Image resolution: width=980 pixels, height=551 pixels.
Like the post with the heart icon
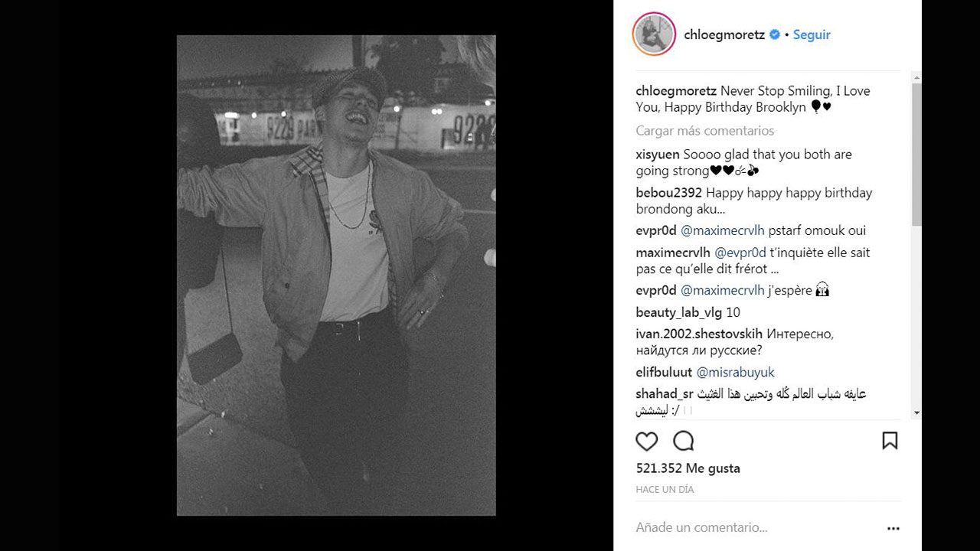647,441
